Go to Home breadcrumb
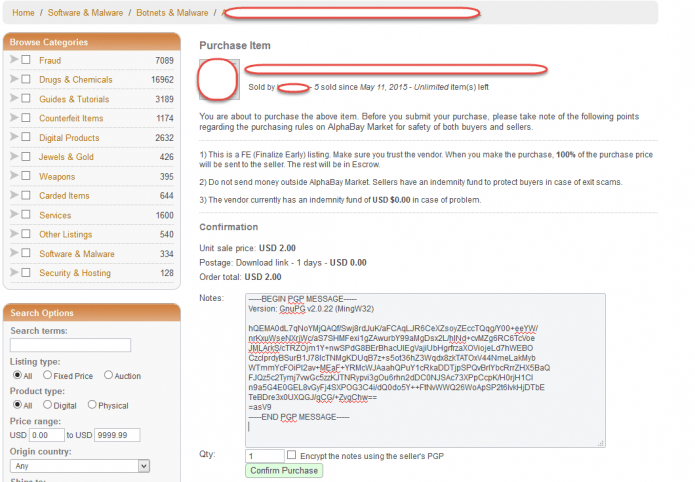The width and height of the screenshot is (695, 482). (x=23, y=12)
